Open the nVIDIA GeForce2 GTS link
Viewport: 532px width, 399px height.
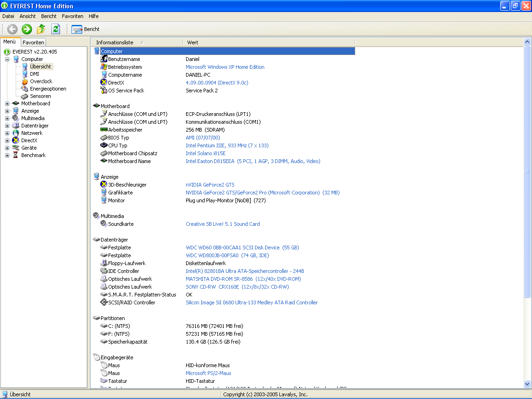point(210,185)
